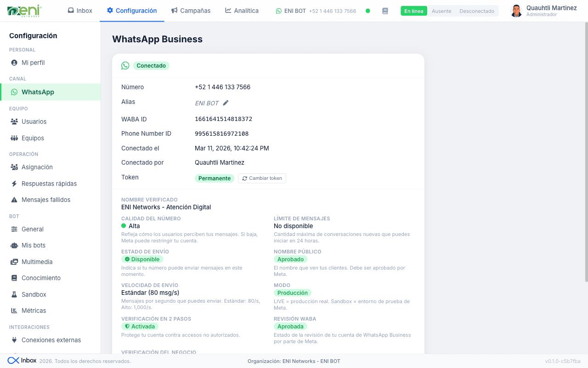
Task: Click the Inbox logo in the footer
Action: (22, 361)
